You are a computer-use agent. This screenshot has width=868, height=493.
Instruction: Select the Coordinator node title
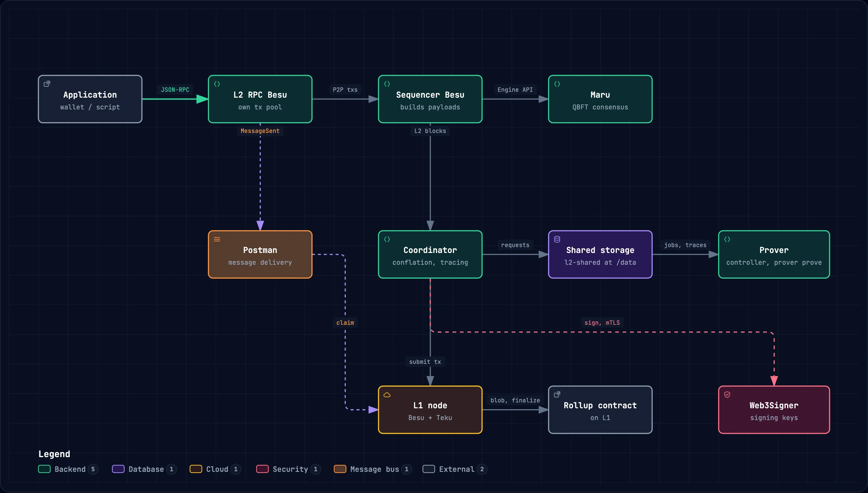(x=430, y=250)
